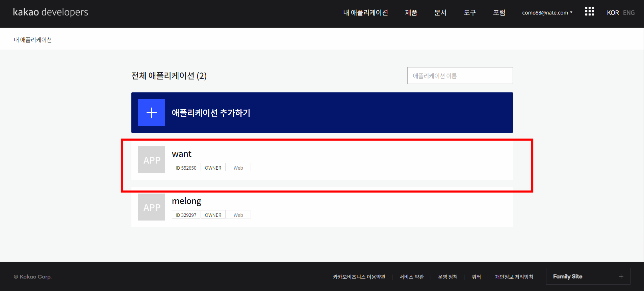Open 개인정보 처리방침 footer link
The width and height of the screenshot is (644, 291).
tap(514, 277)
